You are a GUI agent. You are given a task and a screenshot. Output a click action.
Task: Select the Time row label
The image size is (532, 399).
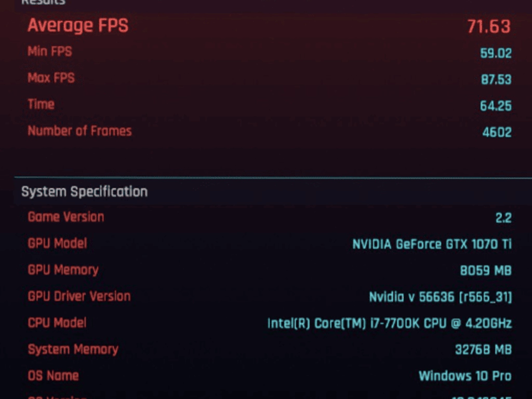[41, 104]
